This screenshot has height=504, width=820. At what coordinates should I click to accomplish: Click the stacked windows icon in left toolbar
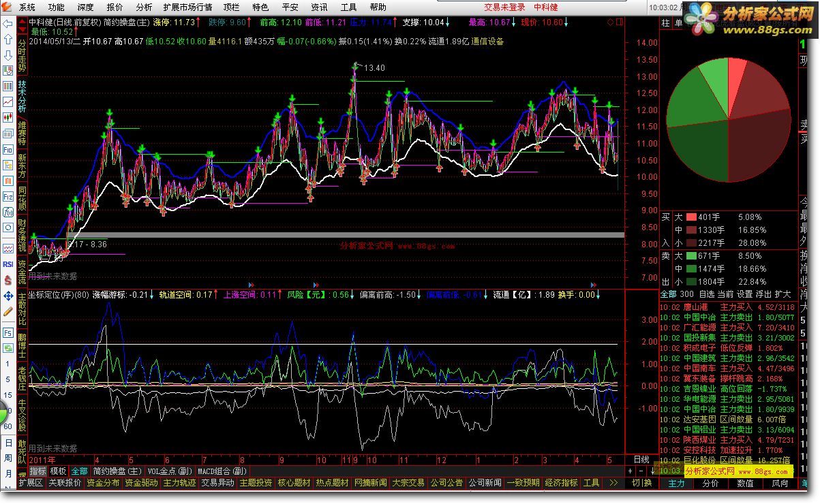click(x=8, y=133)
